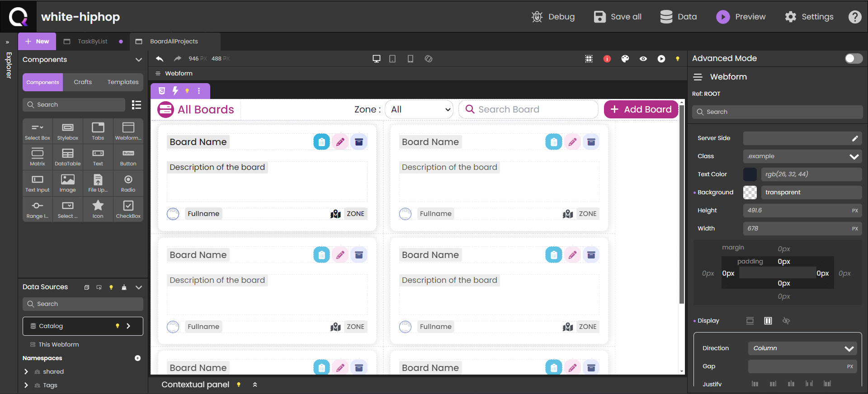Open the Direction Column dropdown
The image size is (868, 394).
[802, 348]
